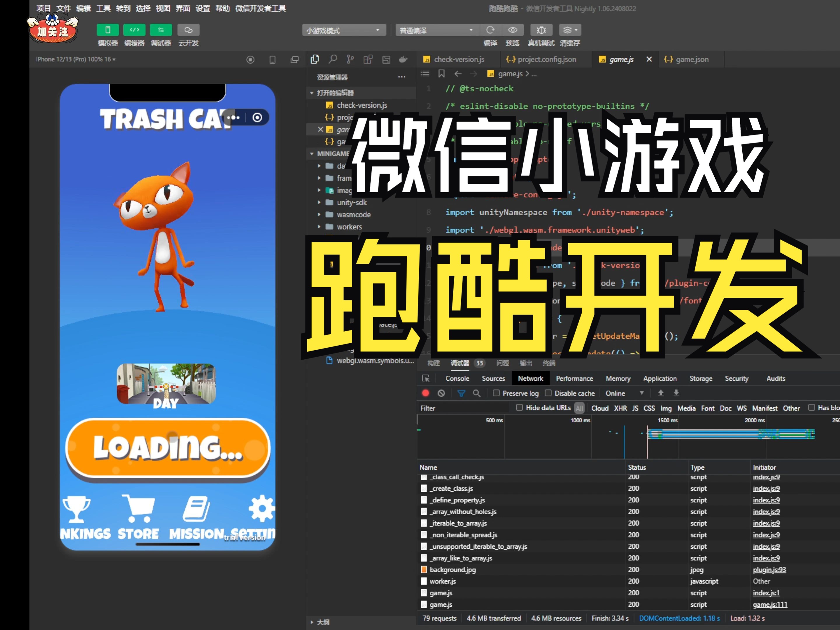This screenshot has height=630, width=840.
Task: Collapse the MINIGAME project tree
Action: tap(329, 153)
